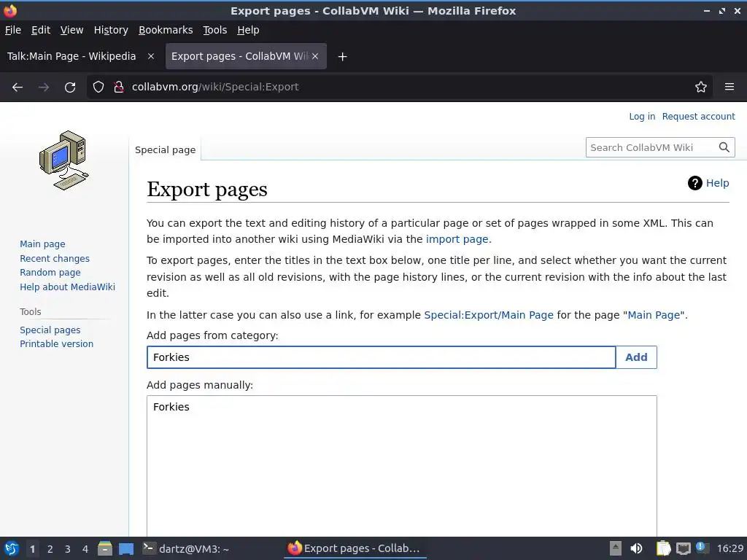Image resolution: width=747 pixels, height=560 pixels.
Task: Reload the current page
Action: click(70, 87)
